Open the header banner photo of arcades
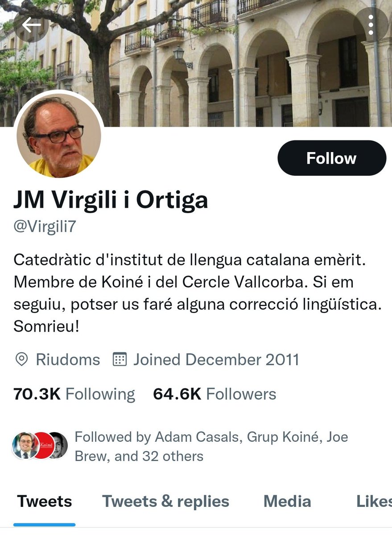The height and width of the screenshot is (535, 392). point(196,63)
